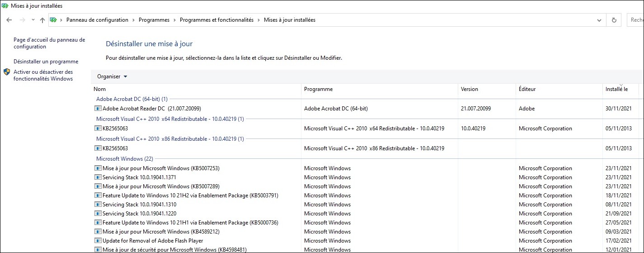644x253 pixels.
Task: Click icon of Servicing Stack 10.0.19041.1220
Action: click(x=98, y=214)
